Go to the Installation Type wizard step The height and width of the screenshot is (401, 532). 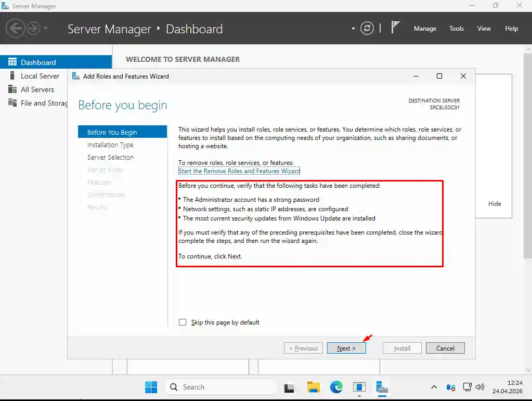click(110, 145)
